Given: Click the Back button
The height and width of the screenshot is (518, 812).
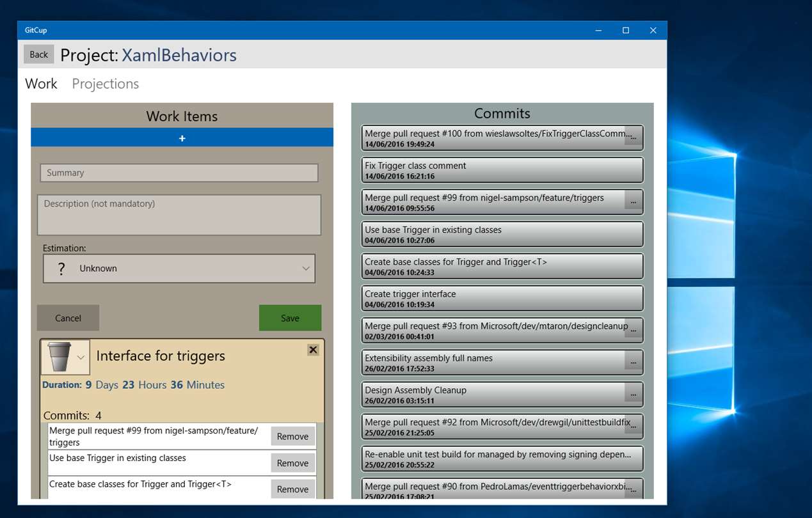Looking at the screenshot, I should pyautogui.click(x=38, y=54).
